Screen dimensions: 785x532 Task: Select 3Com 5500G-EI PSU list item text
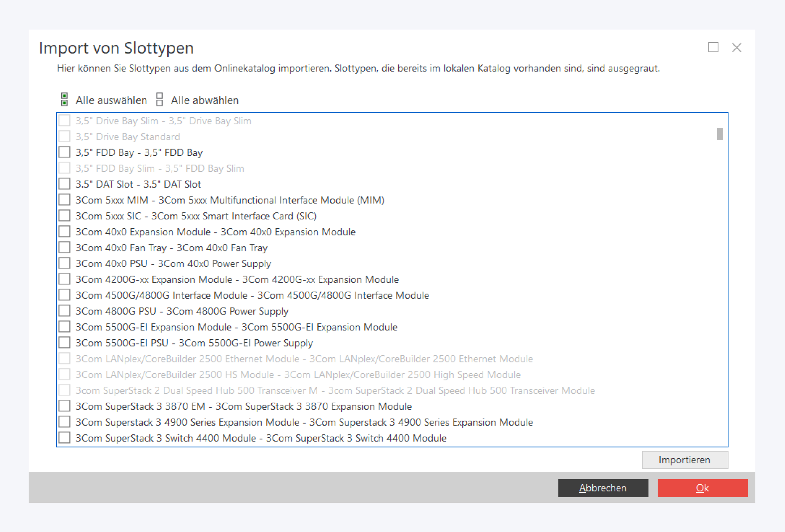[194, 343]
